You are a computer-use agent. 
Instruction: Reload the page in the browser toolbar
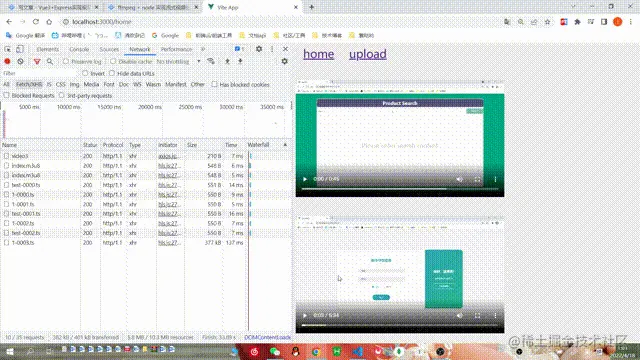coord(36,22)
